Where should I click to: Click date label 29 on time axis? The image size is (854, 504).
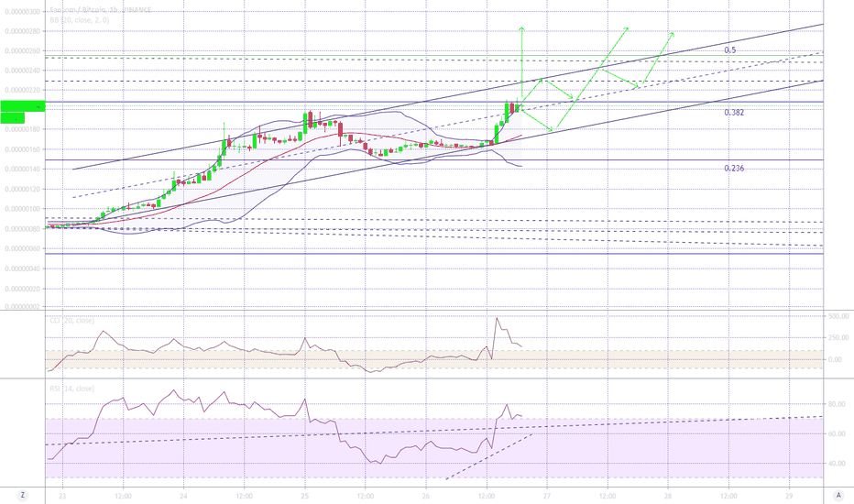(789, 497)
